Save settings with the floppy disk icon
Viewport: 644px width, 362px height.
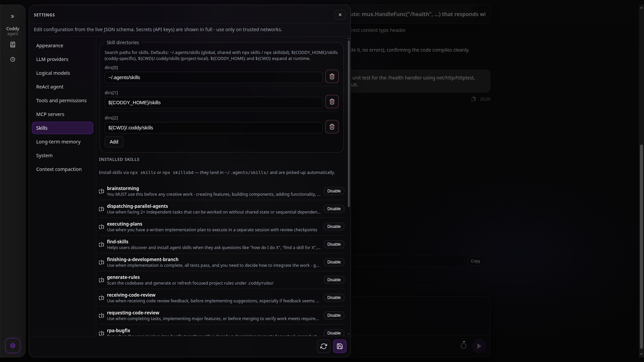click(x=340, y=346)
